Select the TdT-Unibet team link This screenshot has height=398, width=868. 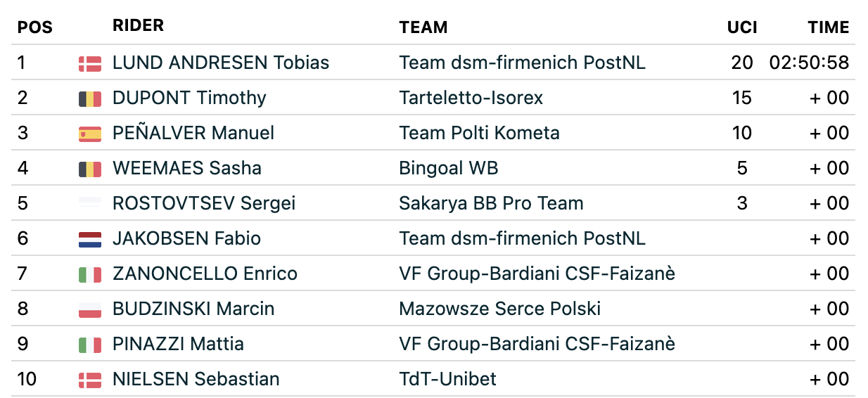(x=447, y=379)
